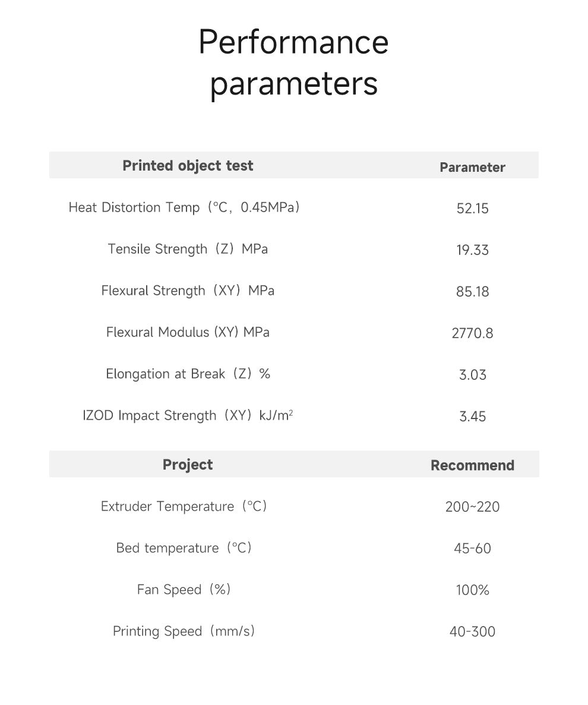Image resolution: width=588 pixels, height=705 pixels.
Task: Select the Elongation at Break label
Action: point(188,374)
